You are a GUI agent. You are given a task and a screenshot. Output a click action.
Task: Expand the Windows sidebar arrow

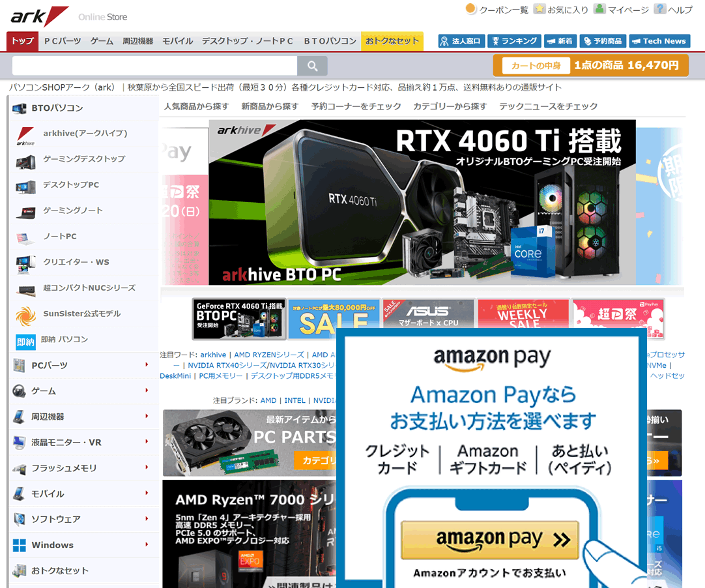147,544
